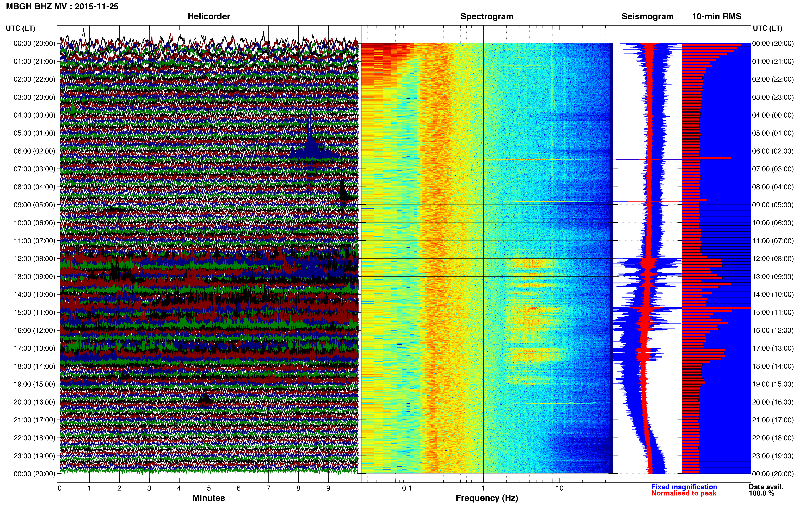
Task: Select the 10-min RMS panel heading
Action: [x=717, y=16]
